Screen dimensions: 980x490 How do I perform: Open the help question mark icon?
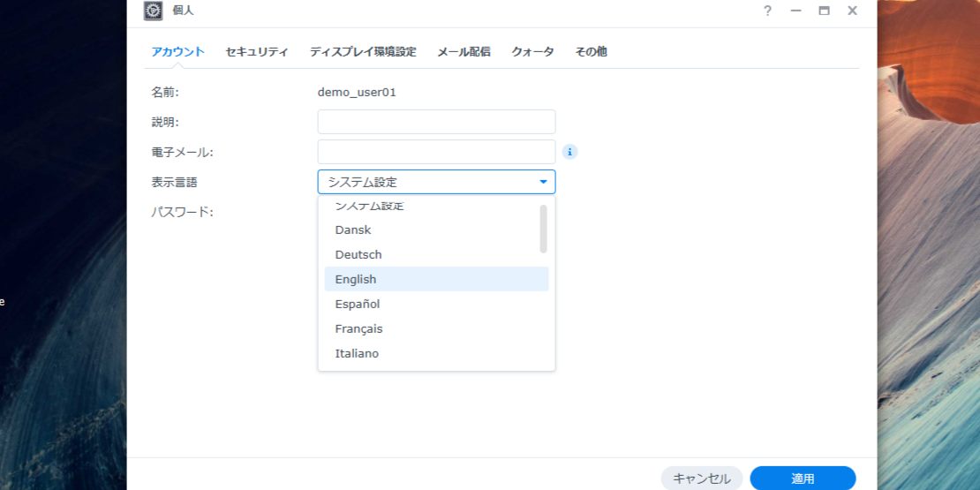pyautogui.click(x=767, y=11)
